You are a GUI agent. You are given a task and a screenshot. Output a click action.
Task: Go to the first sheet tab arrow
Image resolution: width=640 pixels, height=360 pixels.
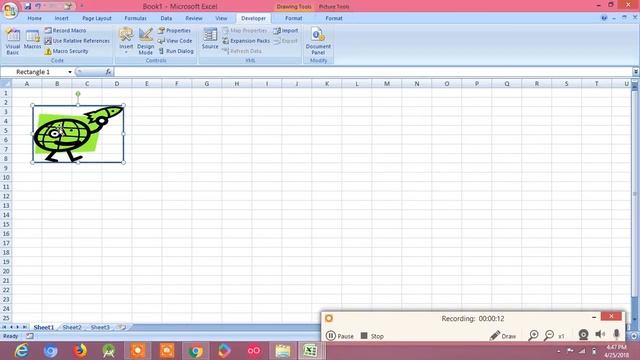tap(4, 327)
